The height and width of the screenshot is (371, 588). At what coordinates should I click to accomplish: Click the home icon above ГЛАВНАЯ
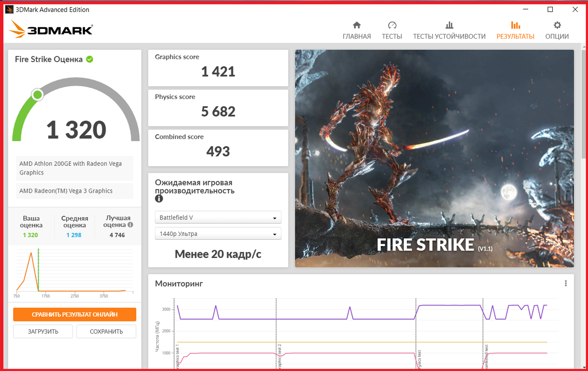tap(357, 25)
